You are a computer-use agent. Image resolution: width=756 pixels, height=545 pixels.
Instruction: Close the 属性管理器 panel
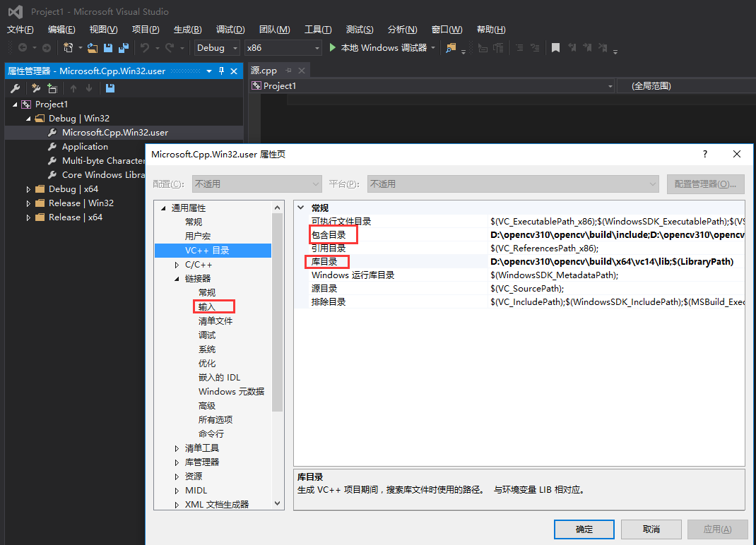(234, 71)
